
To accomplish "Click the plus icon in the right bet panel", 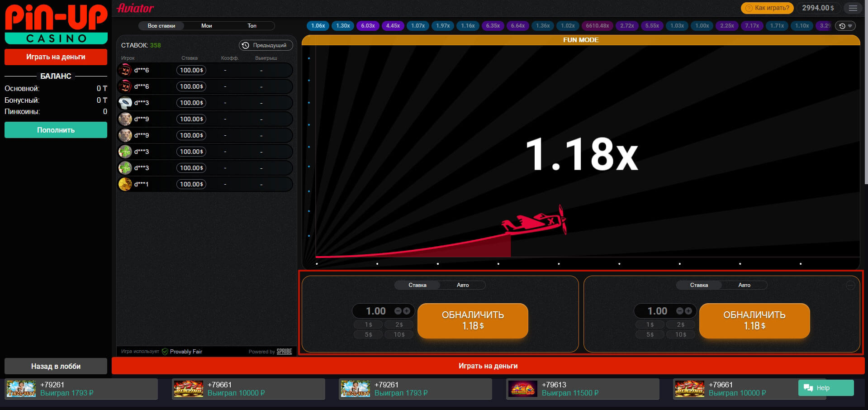I will 688,311.
